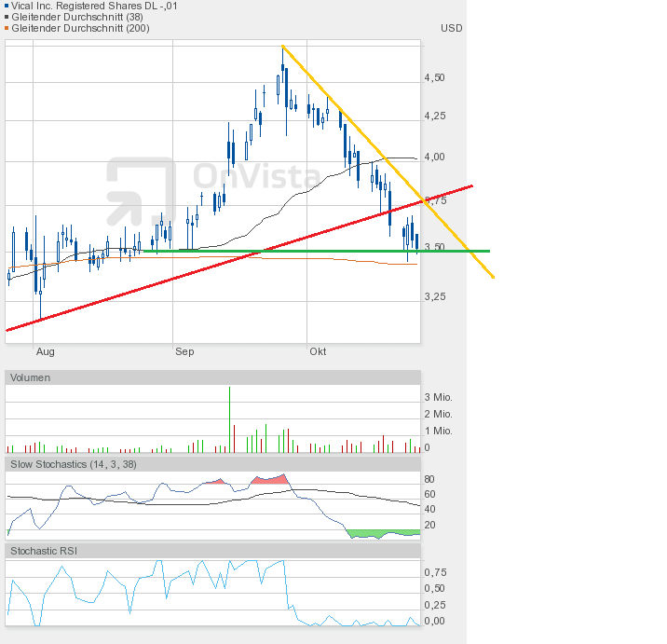Click the orange 200-day average legend marker
667x644 pixels.
(x=7, y=28)
